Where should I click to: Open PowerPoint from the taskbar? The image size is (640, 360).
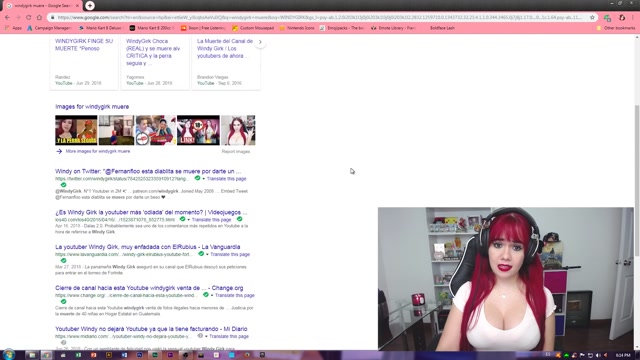93,355
